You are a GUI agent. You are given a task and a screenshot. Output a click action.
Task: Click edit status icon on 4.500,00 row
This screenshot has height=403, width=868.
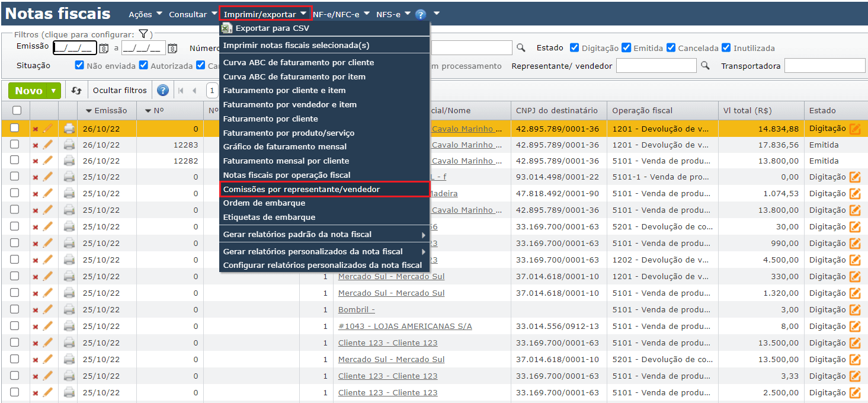(x=855, y=260)
